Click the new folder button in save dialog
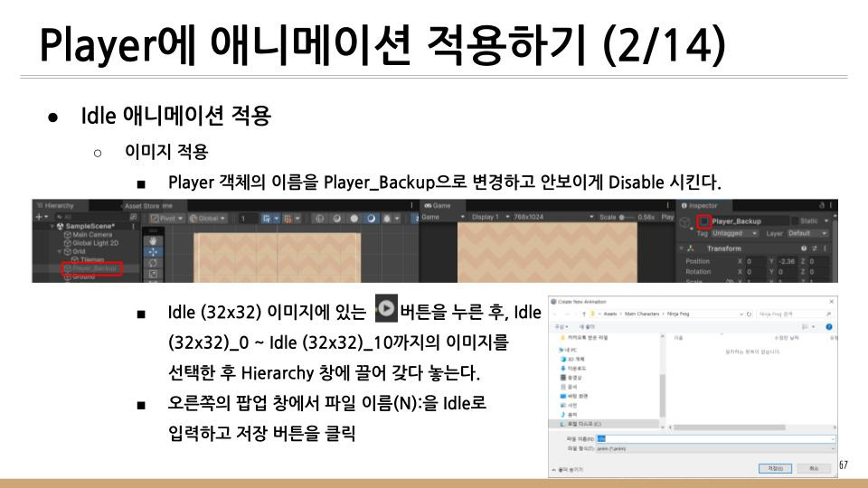Screen dimensions: 868x488 tap(588, 327)
